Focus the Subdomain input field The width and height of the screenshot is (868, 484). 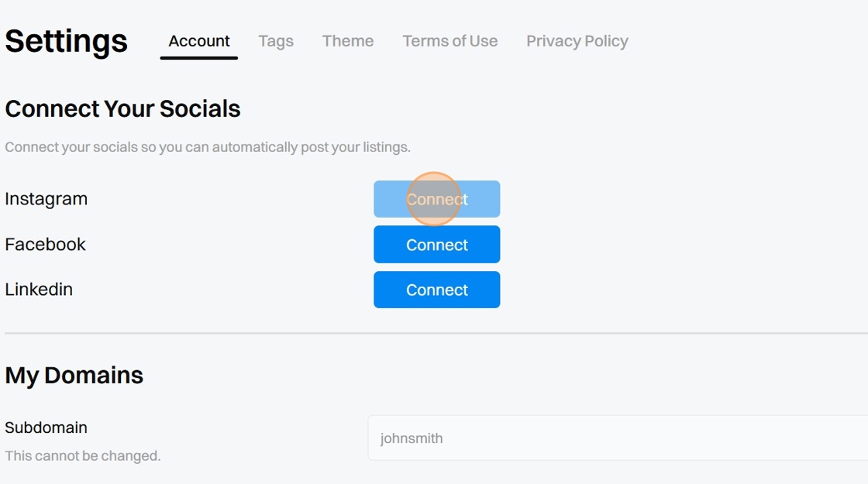tap(617, 438)
